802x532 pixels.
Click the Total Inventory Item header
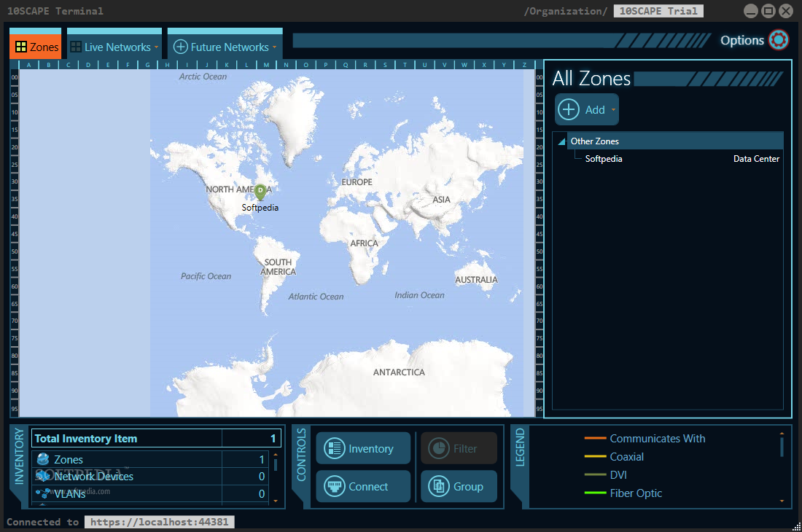(156, 439)
